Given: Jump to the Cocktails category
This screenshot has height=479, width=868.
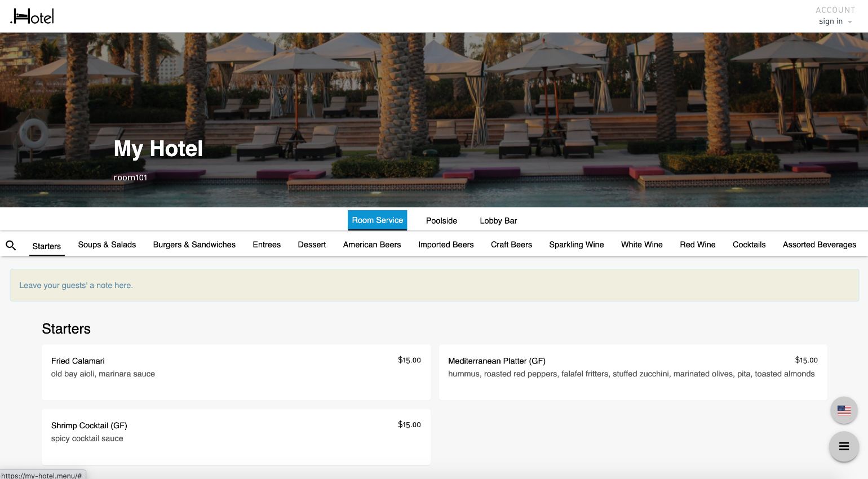Looking at the screenshot, I should pos(749,245).
